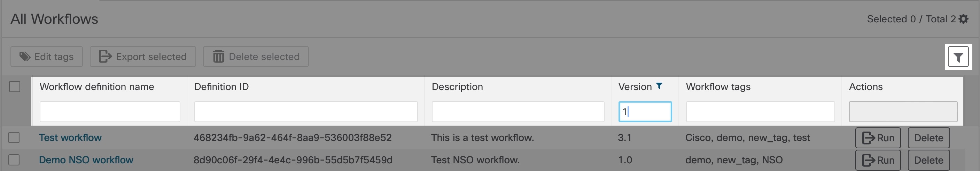Open table settings gear icon

(963, 19)
